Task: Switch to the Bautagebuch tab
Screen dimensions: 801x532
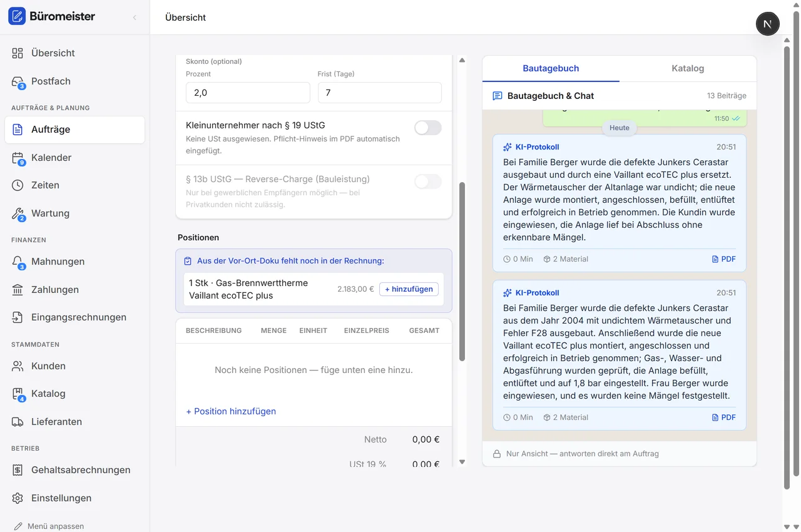Action: pos(551,68)
